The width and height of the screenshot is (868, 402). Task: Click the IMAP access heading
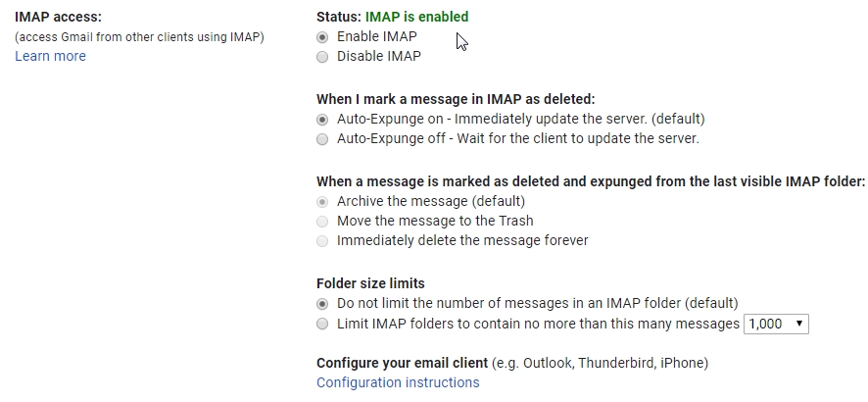59,18
